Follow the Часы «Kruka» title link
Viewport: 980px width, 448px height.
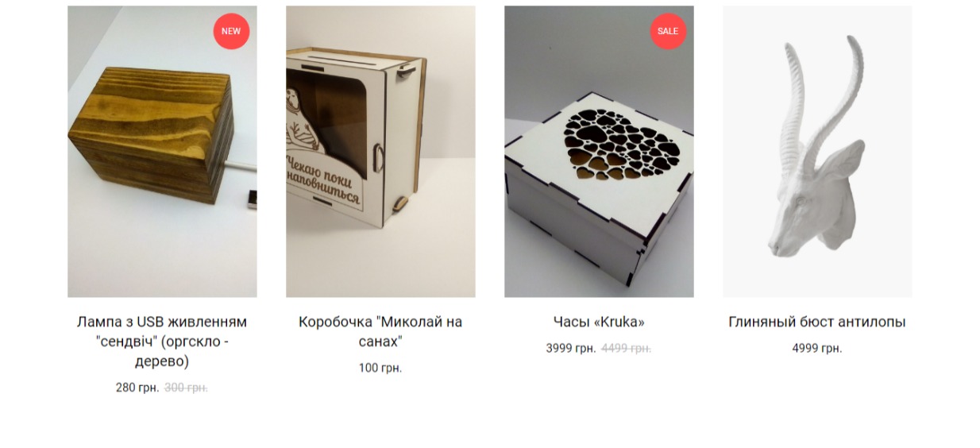(599, 322)
